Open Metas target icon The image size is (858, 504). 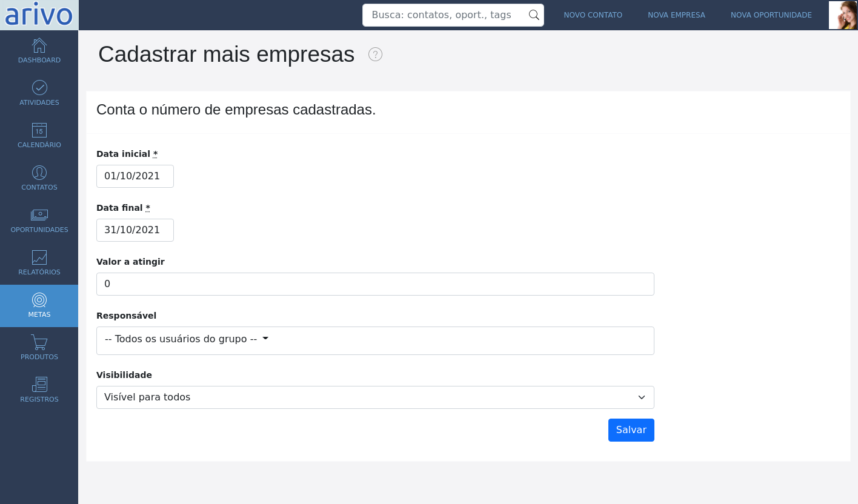(39, 300)
